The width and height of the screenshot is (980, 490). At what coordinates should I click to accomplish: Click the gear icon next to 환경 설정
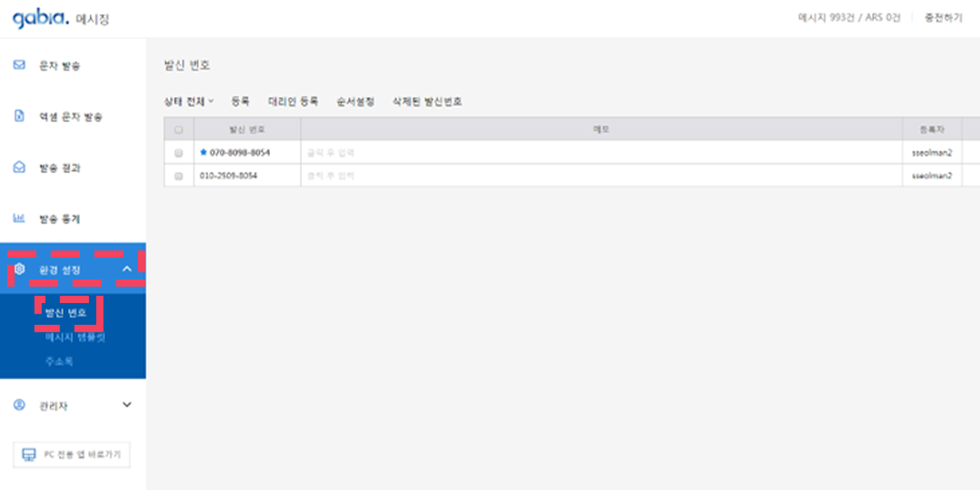pyautogui.click(x=20, y=269)
